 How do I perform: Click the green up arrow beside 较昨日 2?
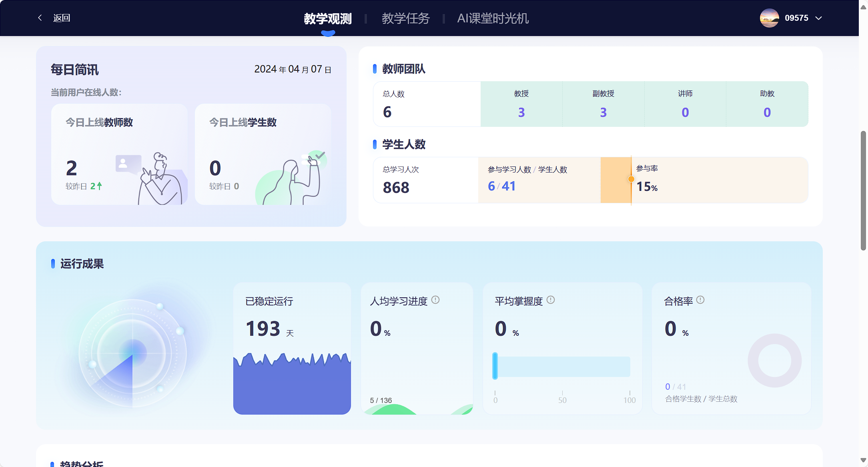100,186
